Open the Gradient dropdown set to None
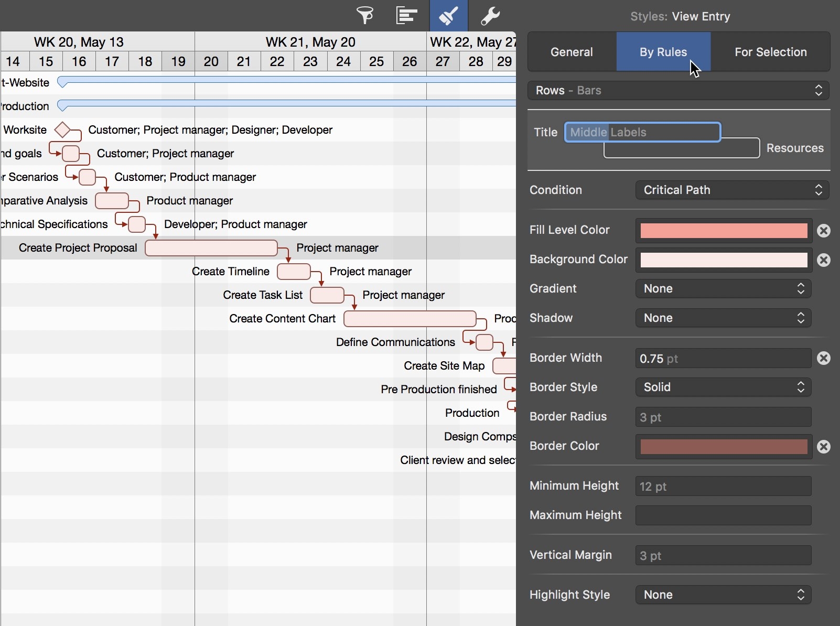Image resolution: width=840 pixels, height=626 pixels. tap(722, 288)
